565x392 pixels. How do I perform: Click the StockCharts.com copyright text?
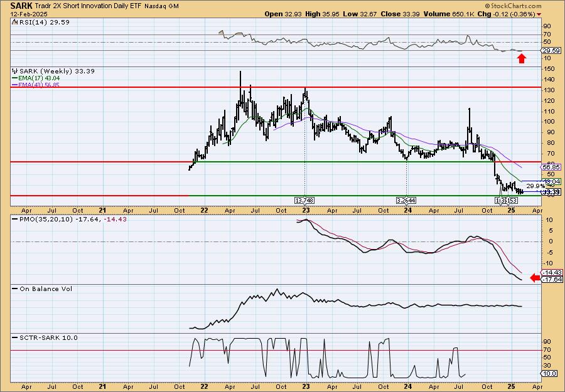tap(513, 6)
